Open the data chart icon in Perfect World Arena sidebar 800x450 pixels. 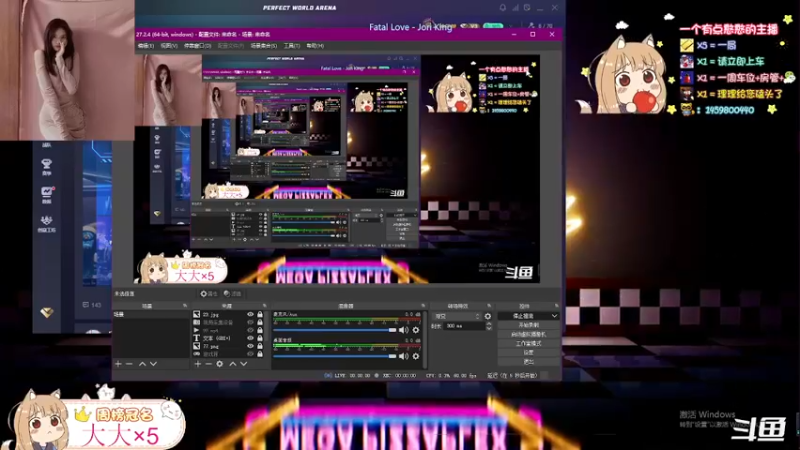click(46, 194)
